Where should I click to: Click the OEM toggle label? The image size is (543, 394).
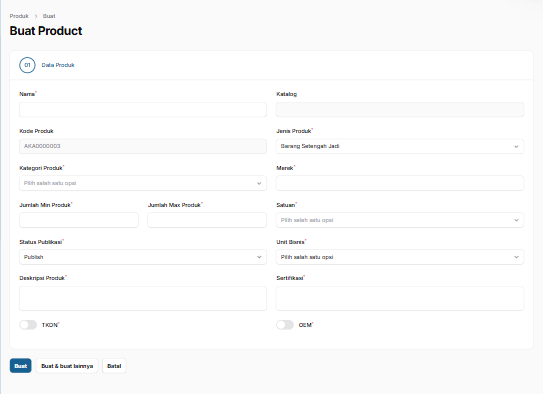[x=305, y=325]
